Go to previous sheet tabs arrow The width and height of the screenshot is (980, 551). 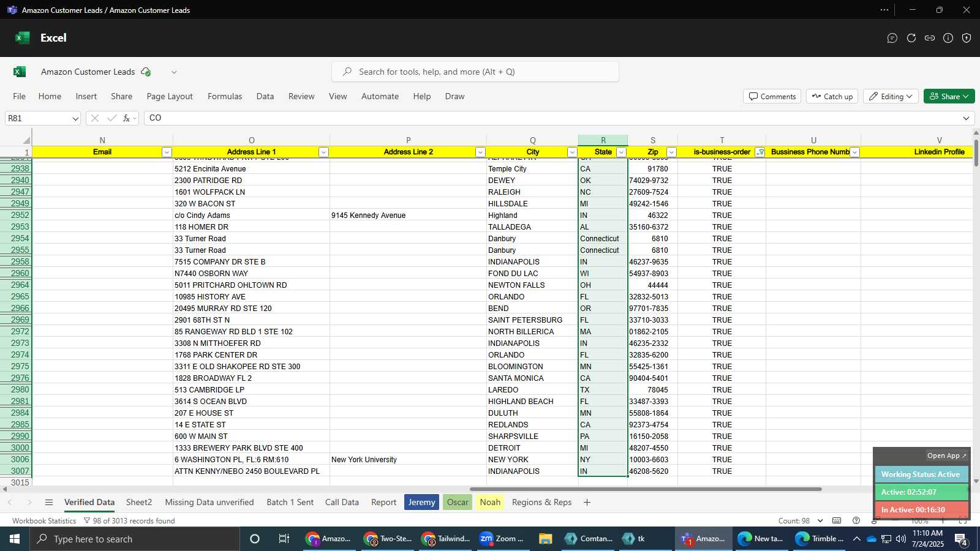[10, 502]
